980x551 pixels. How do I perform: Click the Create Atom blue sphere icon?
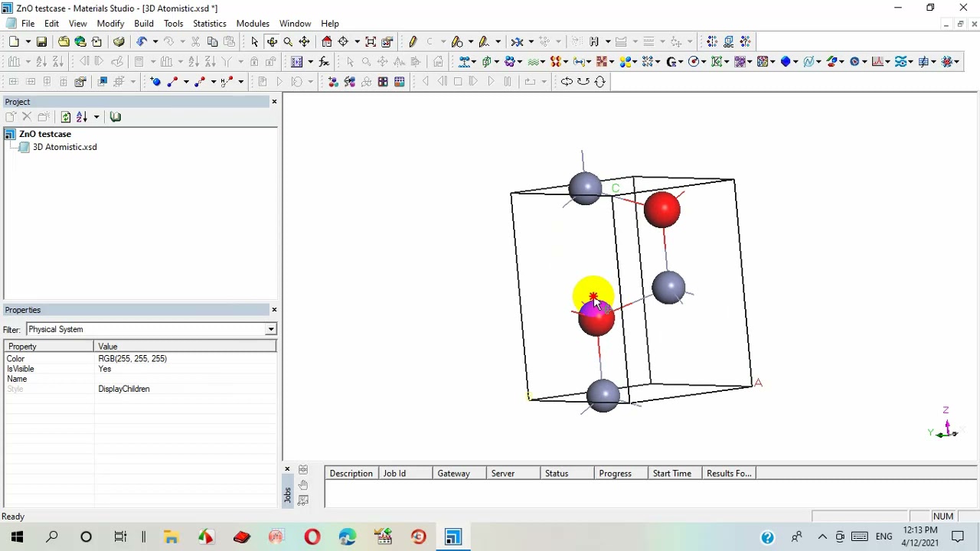click(155, 81)
